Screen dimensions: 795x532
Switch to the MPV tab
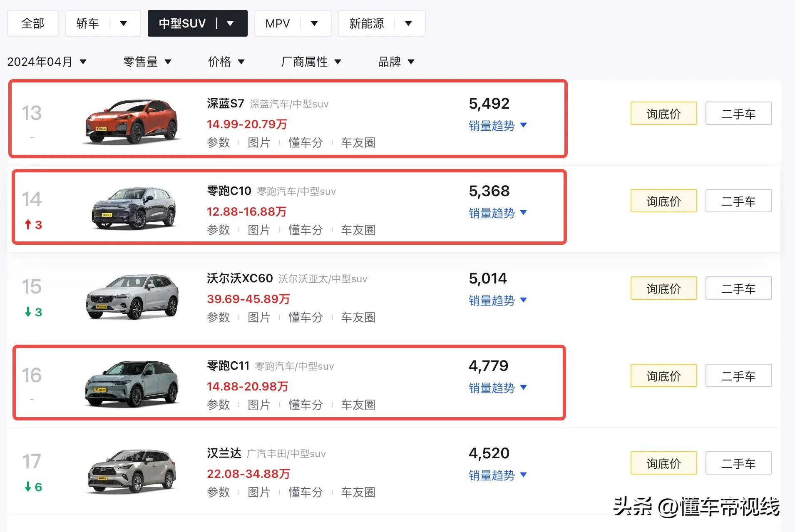click(278, 23)
